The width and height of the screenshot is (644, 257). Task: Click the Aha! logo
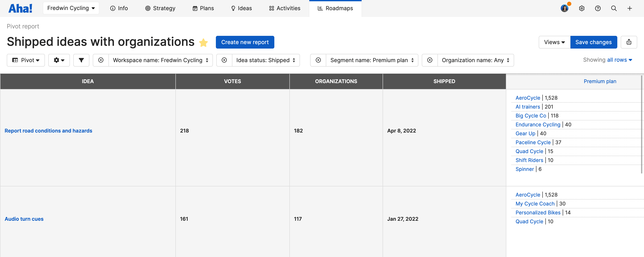pos(20,8)
